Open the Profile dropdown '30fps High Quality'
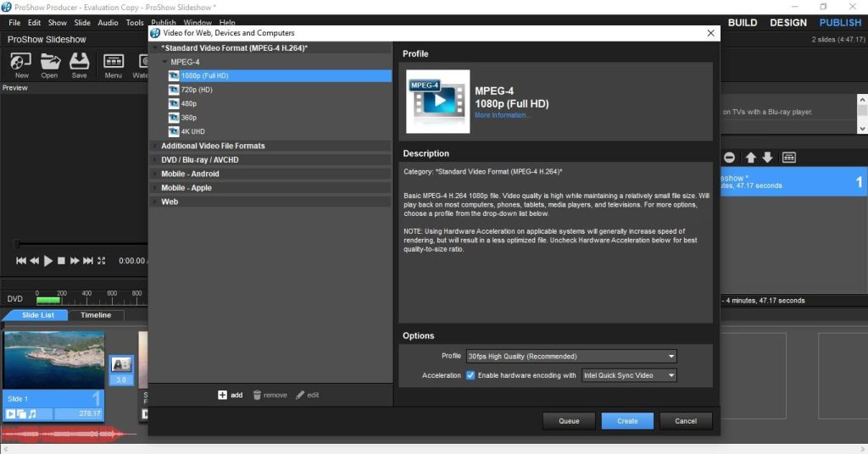868x454 pixels. tap(571, 357)
